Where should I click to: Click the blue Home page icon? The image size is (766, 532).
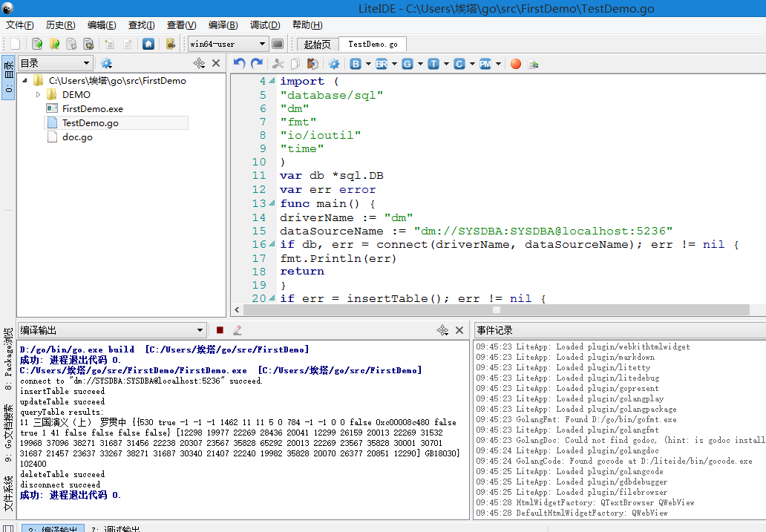click(x=148, y=44)
